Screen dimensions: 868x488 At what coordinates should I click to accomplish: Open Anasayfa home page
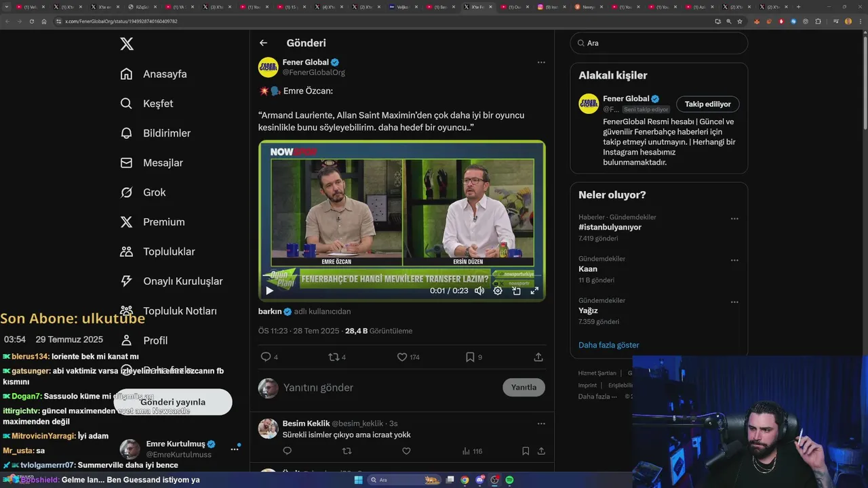[x=153, y=74]
